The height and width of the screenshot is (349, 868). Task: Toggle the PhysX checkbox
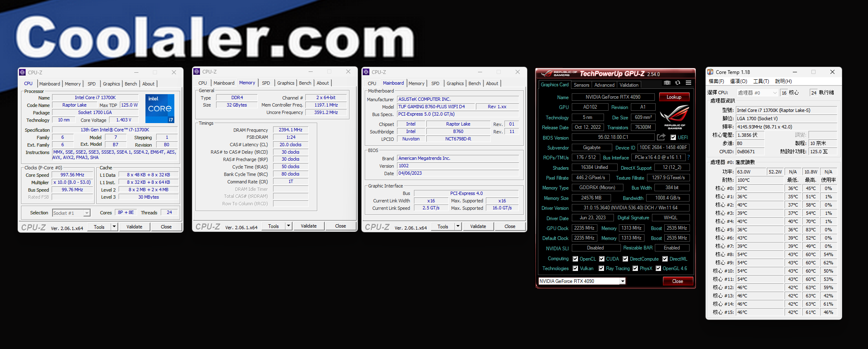[x=635, y=268]
